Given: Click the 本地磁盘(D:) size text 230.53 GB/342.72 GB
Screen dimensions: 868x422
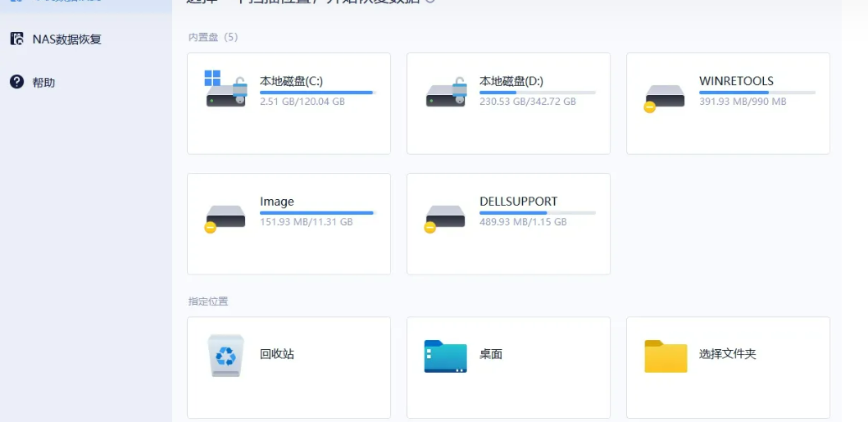Looking at the screenshot, I should (x=527, y=102).
